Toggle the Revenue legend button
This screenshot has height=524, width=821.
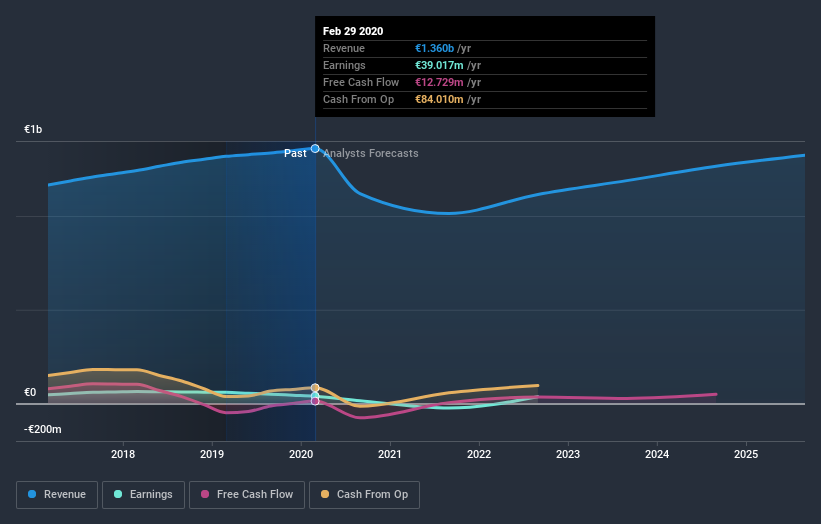[x=57, y=495]
